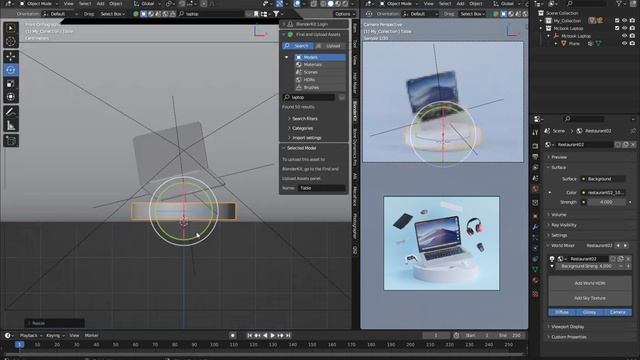Open the Render properties tab icon

[535, 146]
